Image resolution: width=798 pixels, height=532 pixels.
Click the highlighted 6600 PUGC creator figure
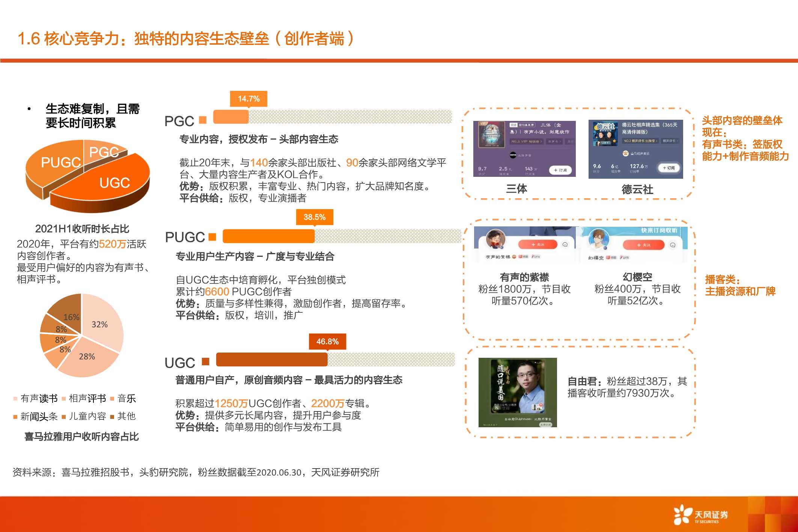[217, 292]
